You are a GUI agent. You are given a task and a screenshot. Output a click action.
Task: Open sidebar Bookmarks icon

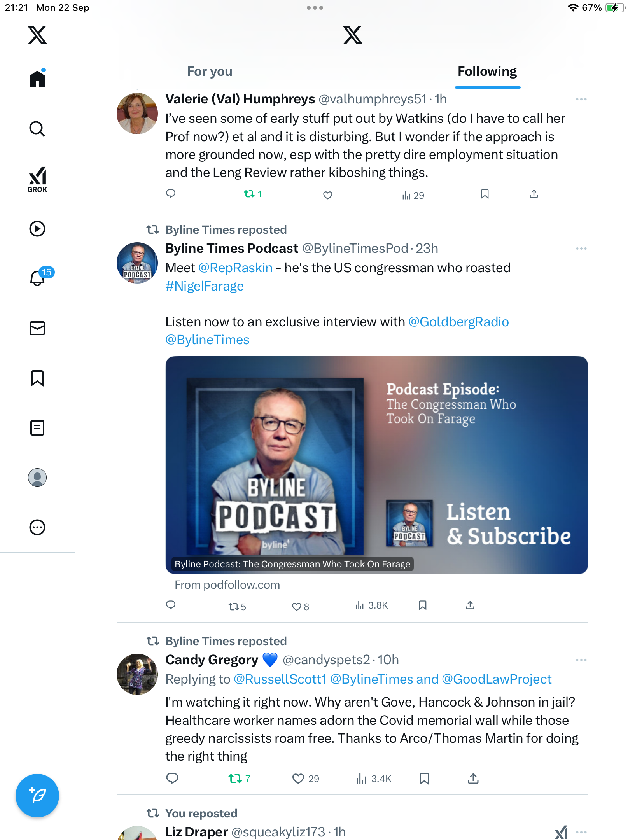[37, 378]
